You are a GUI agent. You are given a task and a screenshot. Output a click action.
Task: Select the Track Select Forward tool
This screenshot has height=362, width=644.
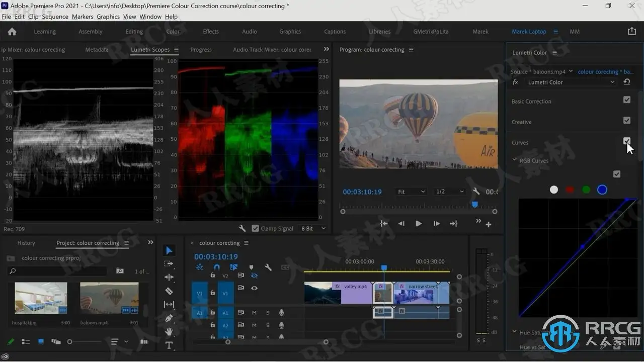tap(169, 264)
